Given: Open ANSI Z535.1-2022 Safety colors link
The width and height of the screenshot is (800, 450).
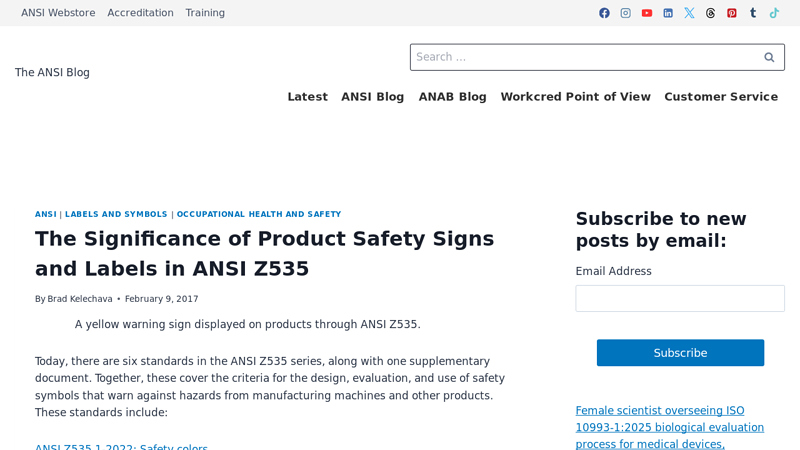Looking at the screenshot, I should coord(121,447).
